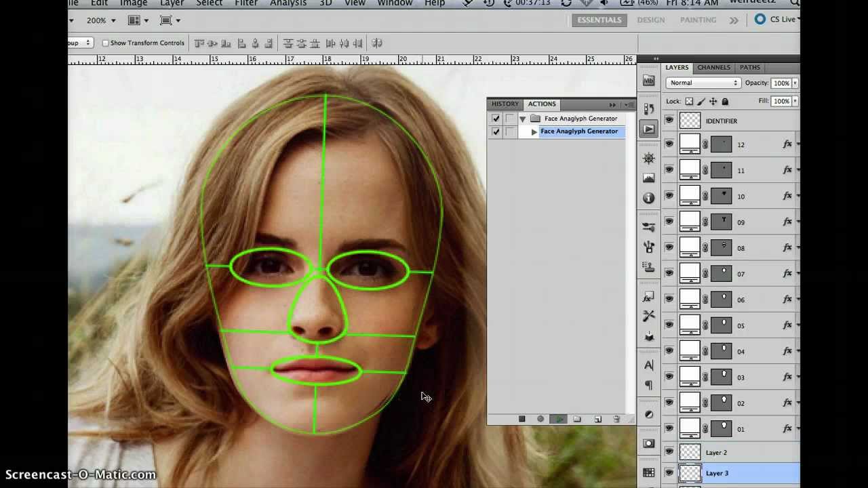The height and width of the screenshot is (488, 868).
Task: Click the Actions panel dock icon
Action: [649, 129]
